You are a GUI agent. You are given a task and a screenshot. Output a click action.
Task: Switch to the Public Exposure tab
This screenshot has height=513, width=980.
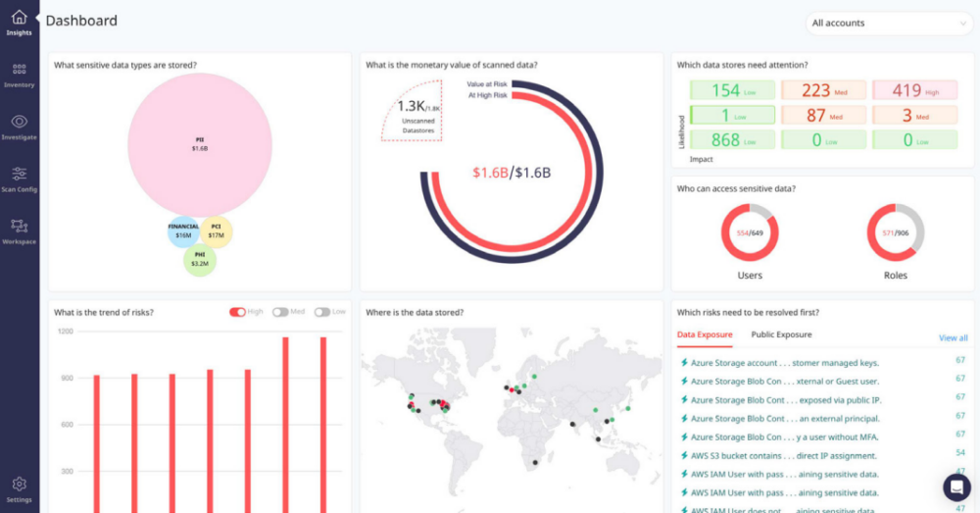tap(781, 335)
